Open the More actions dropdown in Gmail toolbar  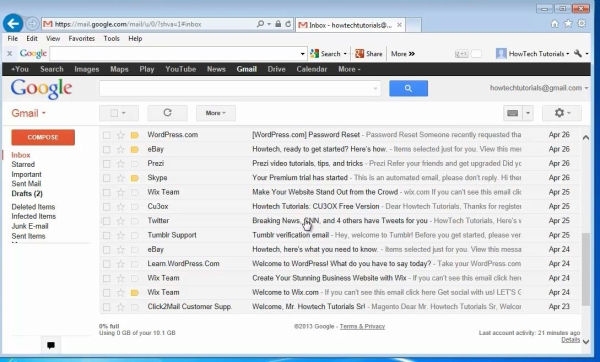pos(216,113)
